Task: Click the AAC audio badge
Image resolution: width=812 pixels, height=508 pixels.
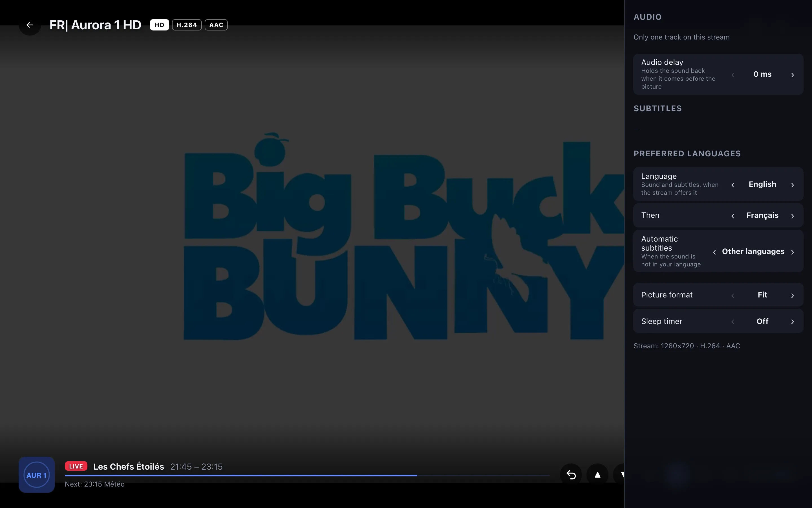Action: (x=216, y=25)
